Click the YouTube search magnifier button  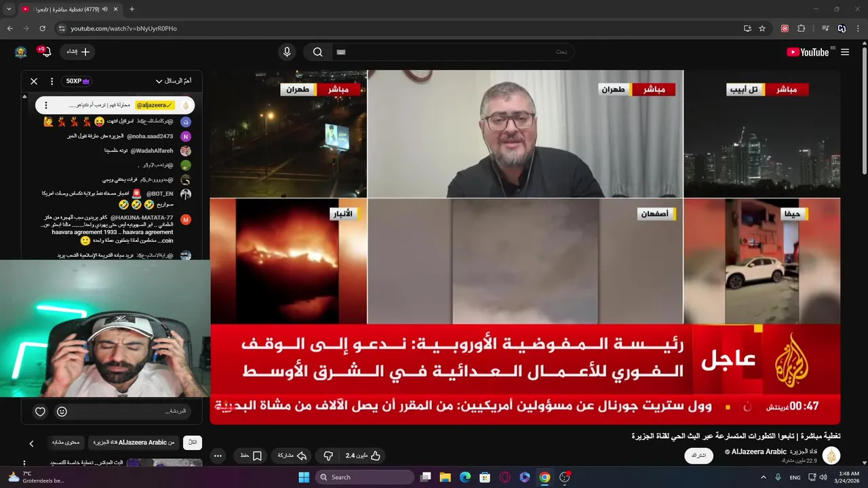317,52
